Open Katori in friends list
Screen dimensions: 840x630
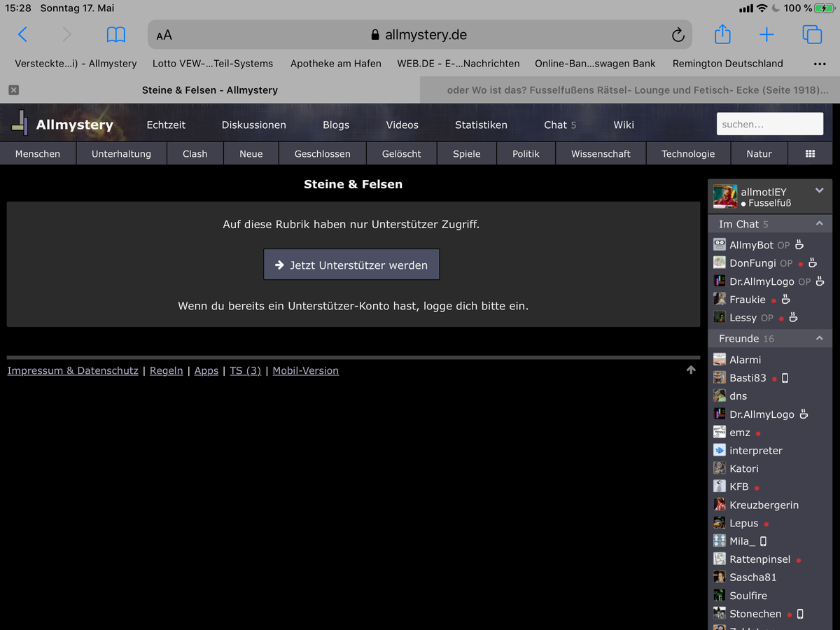(744, 468)
